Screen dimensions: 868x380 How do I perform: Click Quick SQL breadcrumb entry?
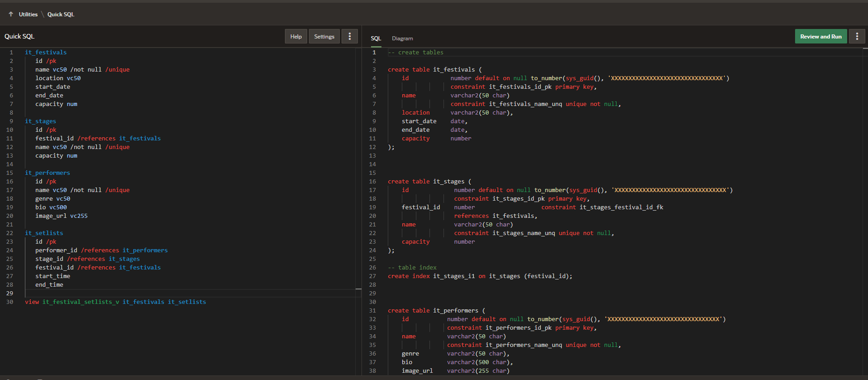point(61,14)
